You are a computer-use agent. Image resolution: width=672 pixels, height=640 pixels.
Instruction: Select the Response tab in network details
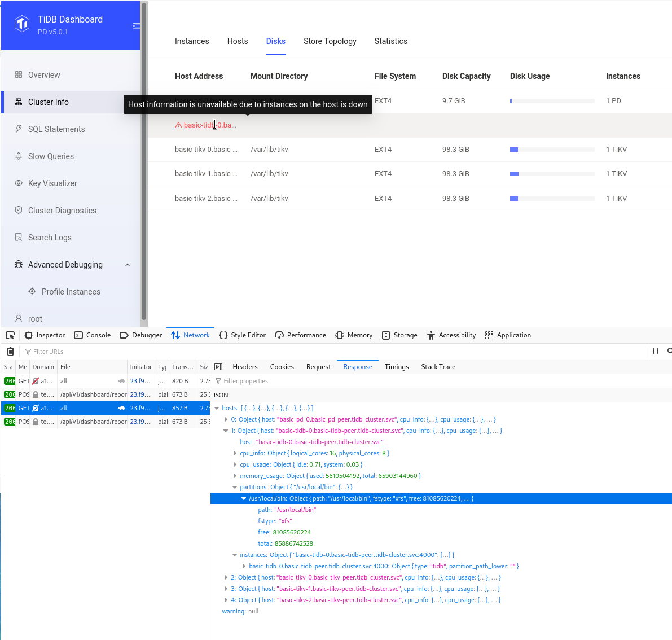357,367
